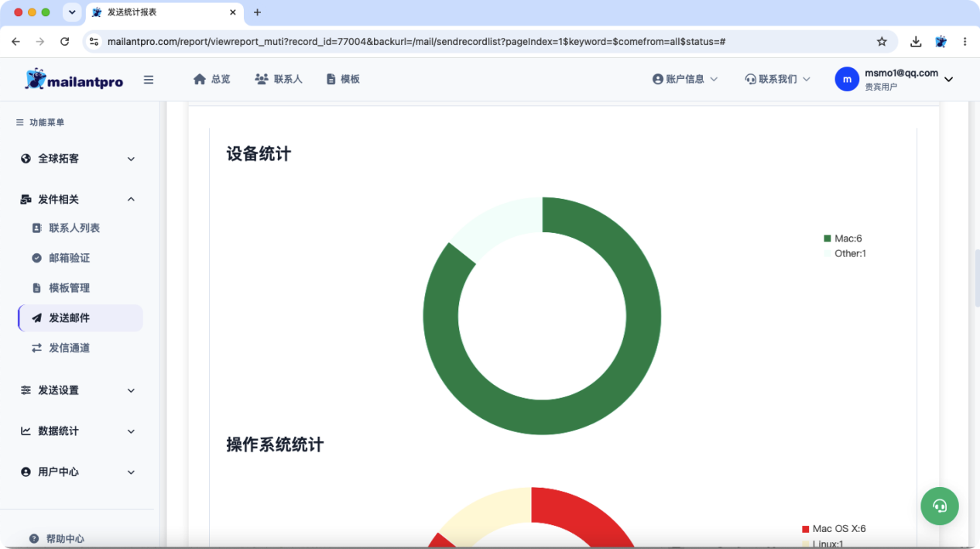Open 联系人列表 in sidebar

click(x=74, y=228)
